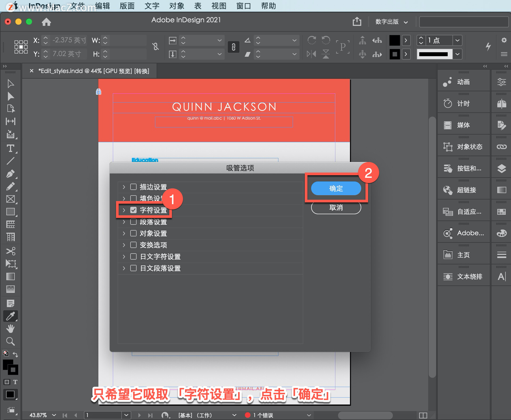Select the Scissors tool
The height and width of the screenshot is (420, 511).
(x=10, y=251)
